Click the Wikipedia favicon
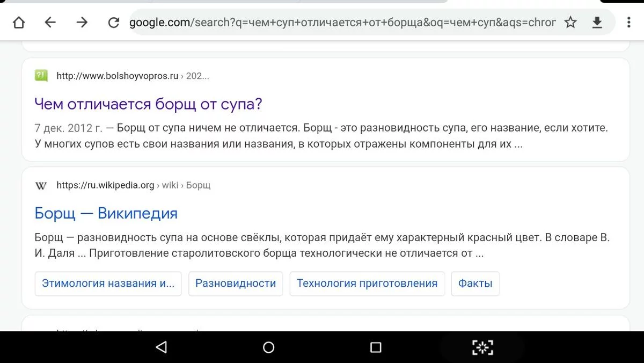This screenshot has height=363, width=644. point(41,185)
